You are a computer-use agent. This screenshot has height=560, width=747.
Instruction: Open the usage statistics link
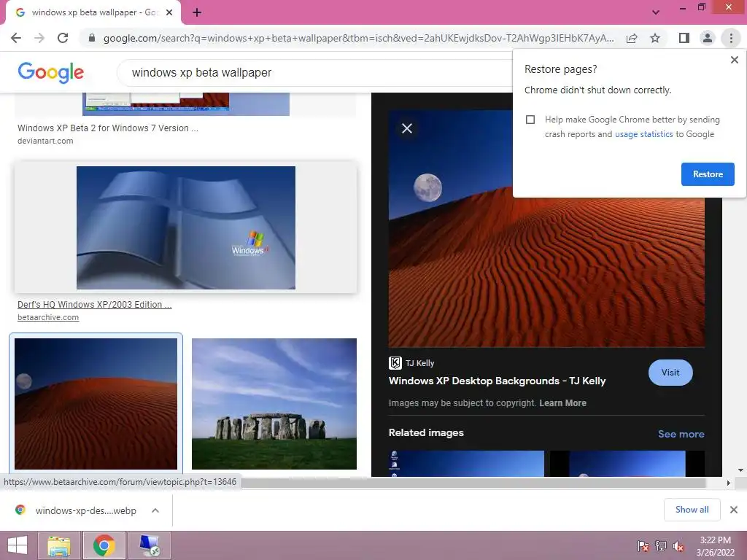643,134
